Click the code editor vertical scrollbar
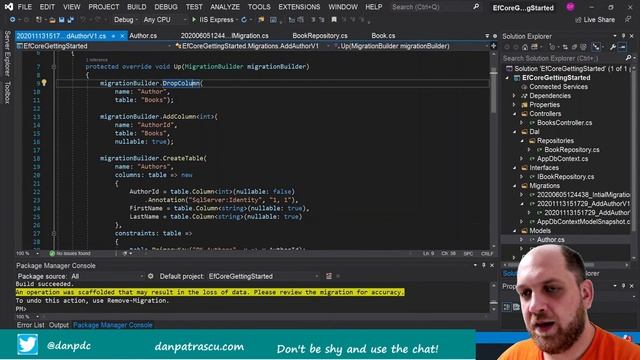This screenshot has height=360, width=640. pyautogui.click(x=493, y=149)
